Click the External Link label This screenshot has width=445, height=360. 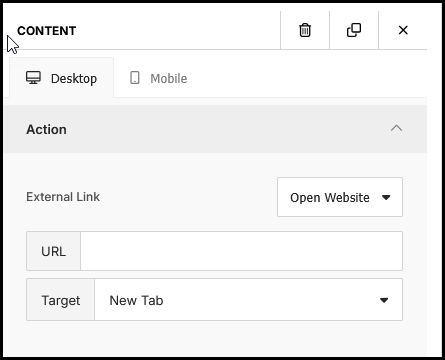(x=63, y=197)
